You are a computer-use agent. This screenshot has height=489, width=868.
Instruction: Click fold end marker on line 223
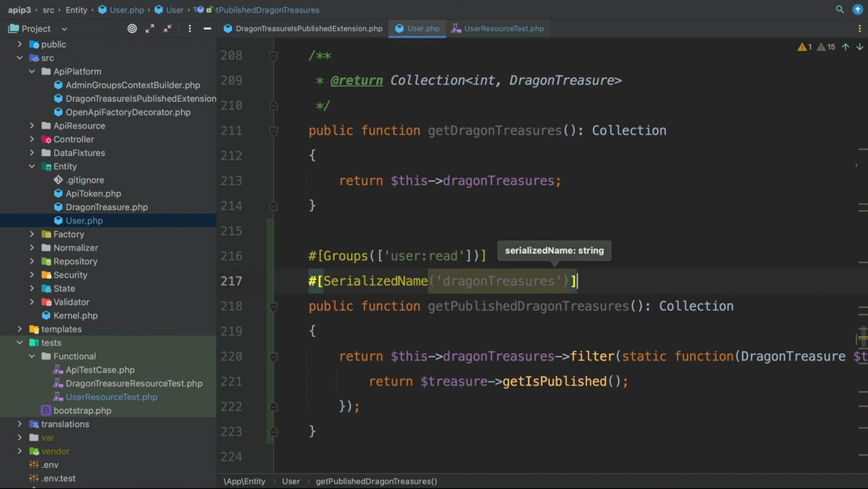pos(273,432)
